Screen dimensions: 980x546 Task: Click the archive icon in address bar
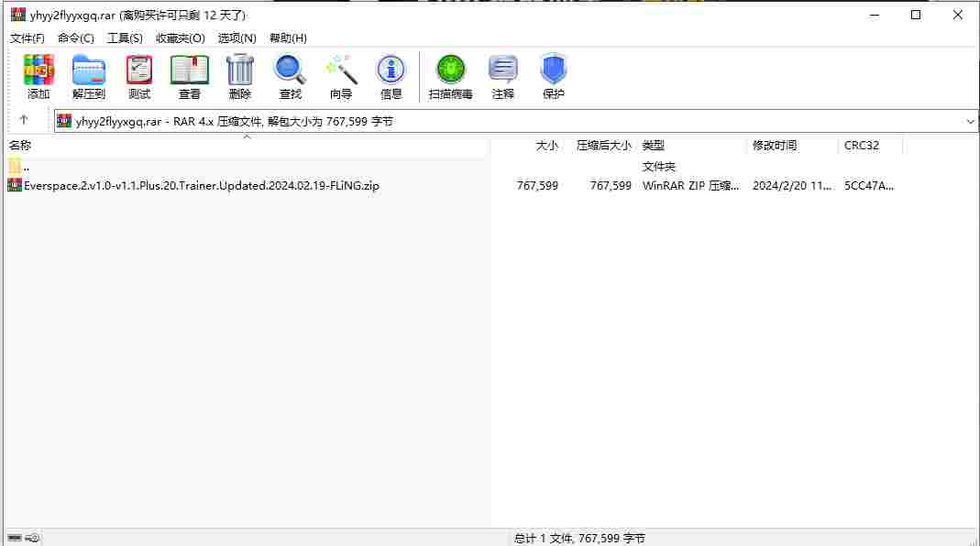64,121
